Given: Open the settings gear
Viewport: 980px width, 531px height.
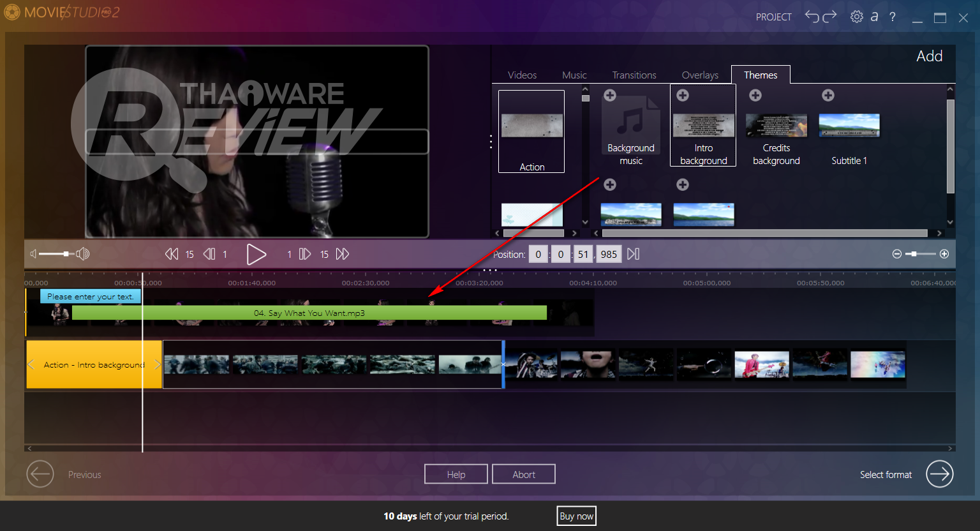Looking at the screenshot, I should click(857, 17).
